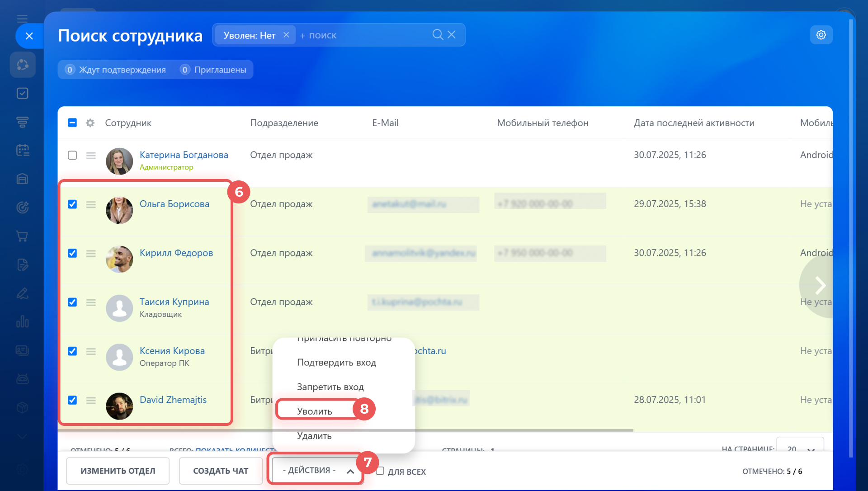Image resolution: width=868 pixels, height=491 pixels.
Task: Open the feed lines icon in the sidebar
Action: (x=22, y=122)
